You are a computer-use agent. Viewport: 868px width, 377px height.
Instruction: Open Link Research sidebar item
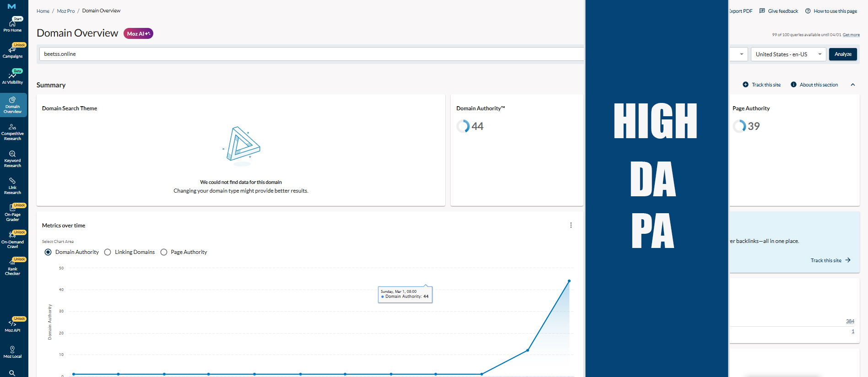click(x=12, y=186)
